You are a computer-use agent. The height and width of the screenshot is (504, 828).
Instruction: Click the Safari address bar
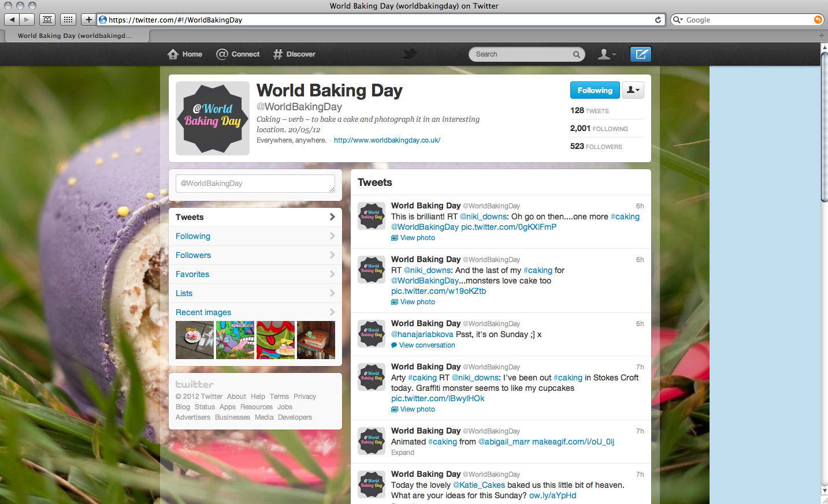[380, 20]
